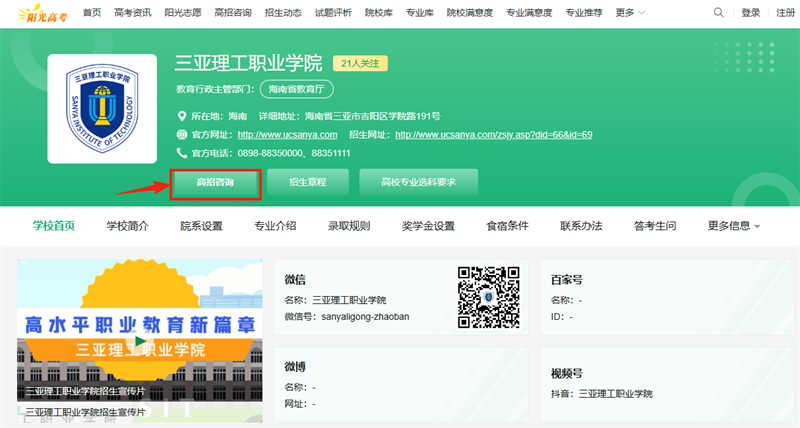This screenshot has width=800, height=428.
Task: Open 高招咨询 in the top navigation bar
Action: coord(233,13)
